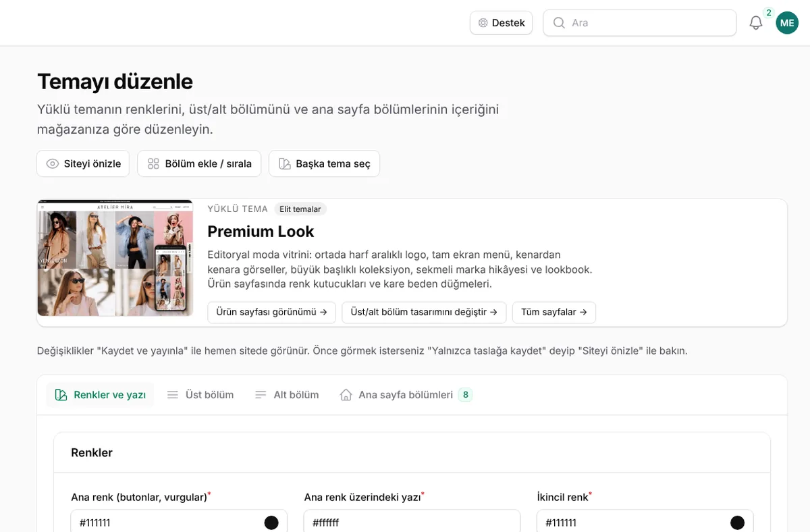Viewport: 810px width, 532px height.
Task: Open Ana renk black color swatch
Action: (x=271, y=523)
